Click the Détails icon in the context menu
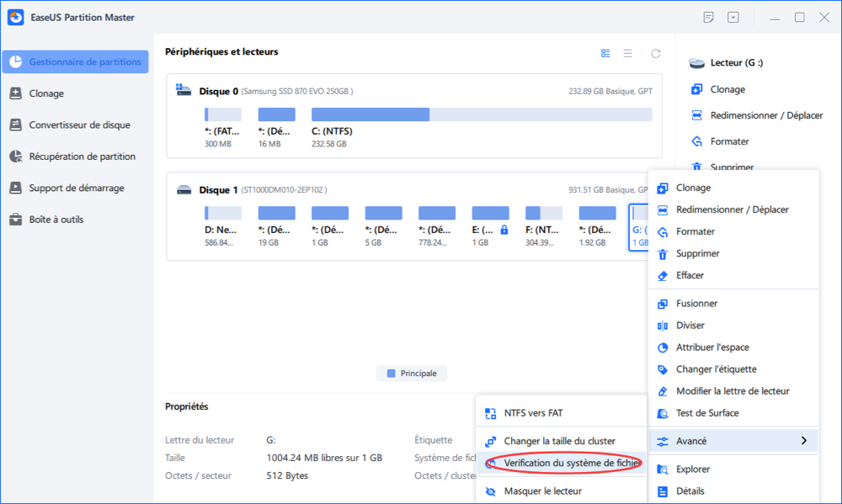The height and width of the screenshot is (504, 842). click(x=663, y=491)
